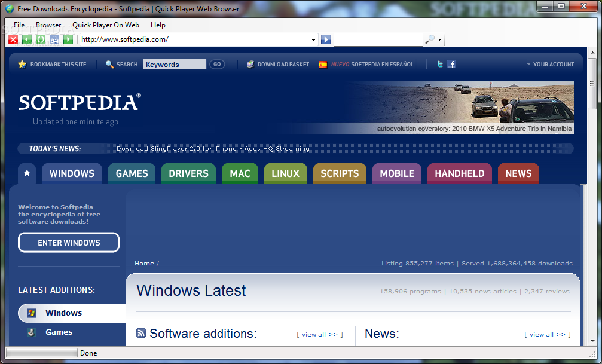The image size is (602, 364).
Task: Switch to the Mac tab
Action: coord(240,173)
